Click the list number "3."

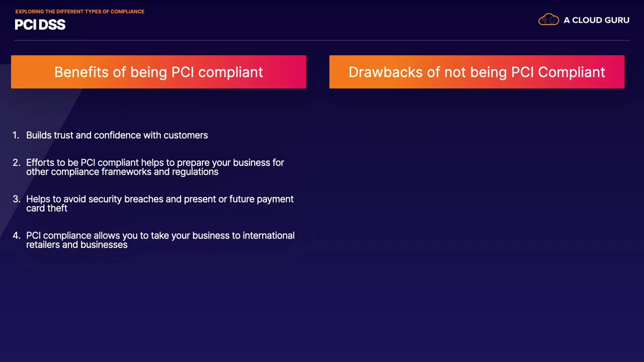[x=16, y=199]
